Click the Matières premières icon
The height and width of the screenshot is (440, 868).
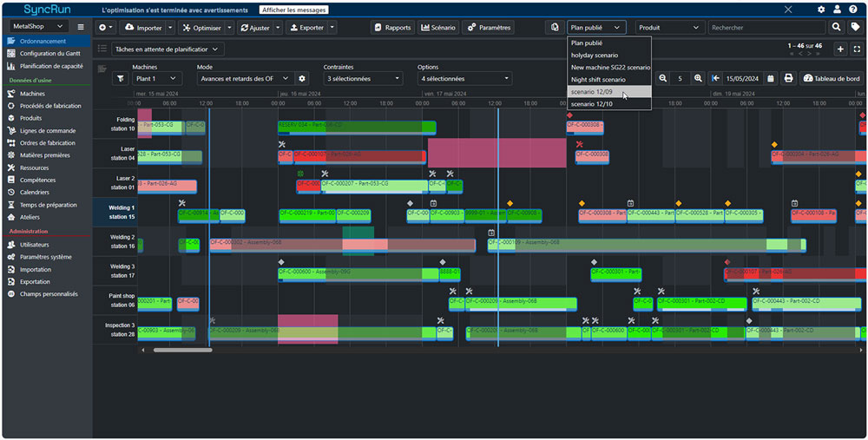[11, 155]
